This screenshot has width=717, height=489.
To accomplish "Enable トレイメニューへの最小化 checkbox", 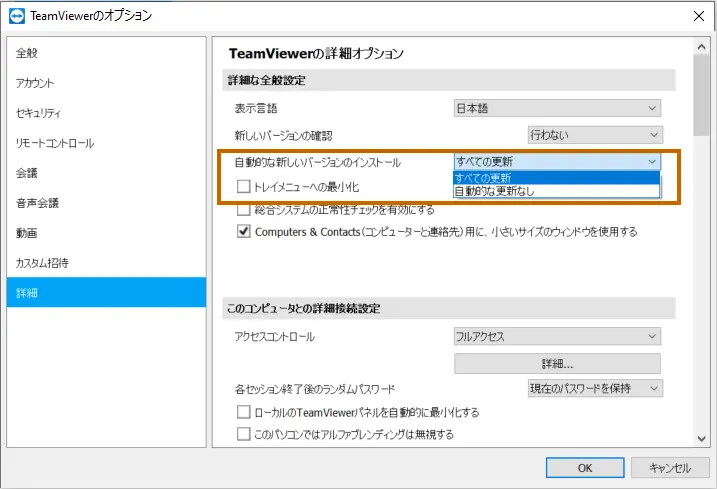I will (243, 187).
